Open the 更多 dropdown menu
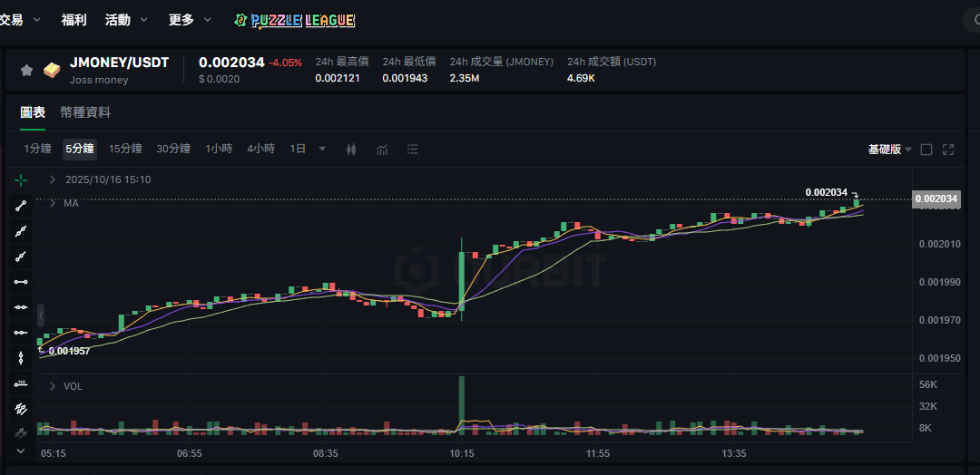 click(x=190, y=20)
